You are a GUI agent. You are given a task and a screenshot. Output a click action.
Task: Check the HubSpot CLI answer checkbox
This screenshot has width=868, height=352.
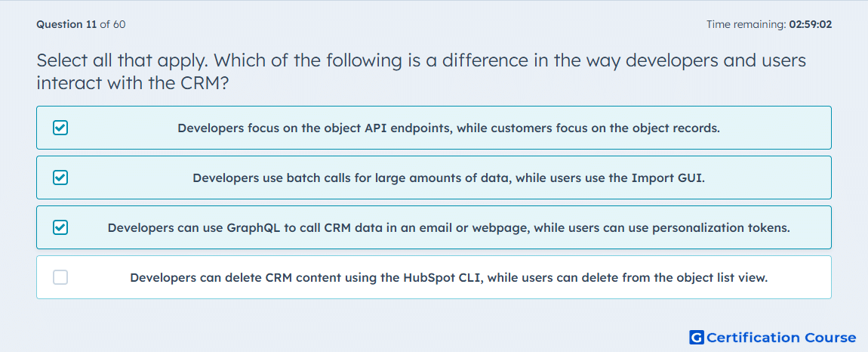point(60,277)
